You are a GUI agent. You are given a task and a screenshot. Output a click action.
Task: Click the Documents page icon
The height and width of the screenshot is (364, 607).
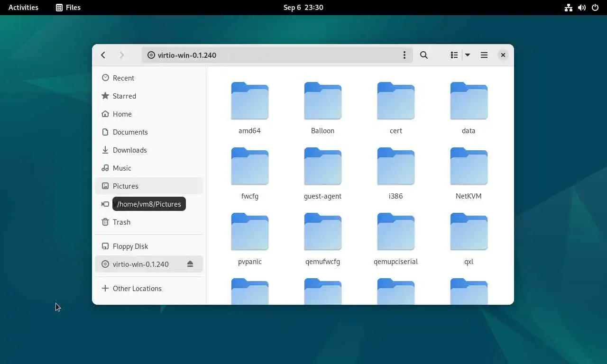pos(105,132)
